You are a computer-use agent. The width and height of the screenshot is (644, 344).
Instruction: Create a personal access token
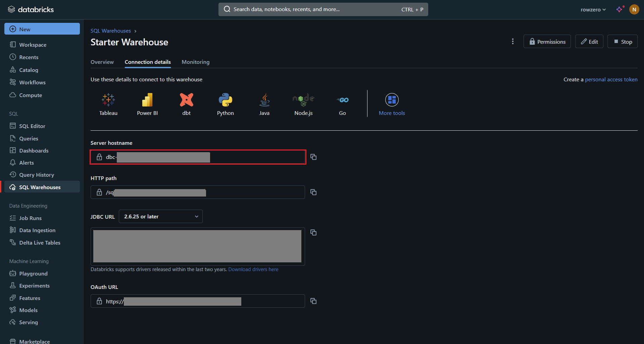click(x=611, y=79)
